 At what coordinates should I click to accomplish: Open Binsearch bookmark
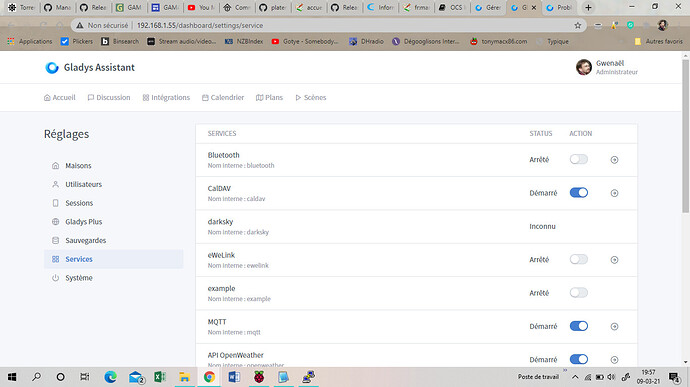[120, 41]
